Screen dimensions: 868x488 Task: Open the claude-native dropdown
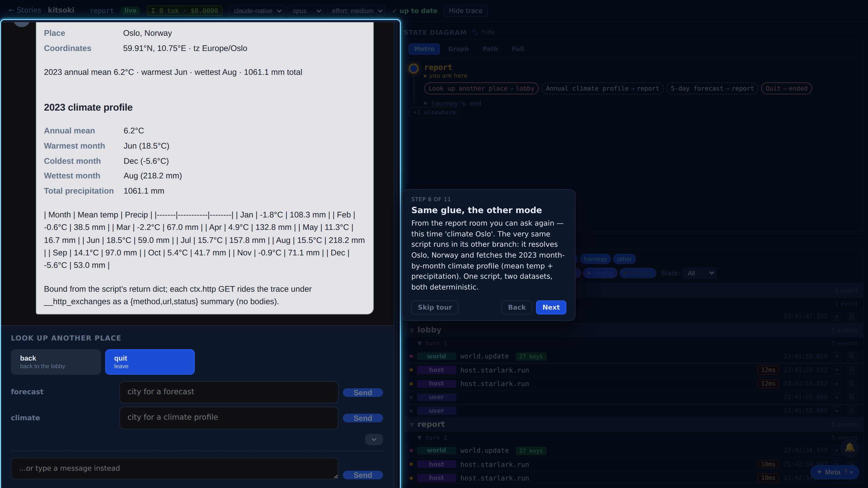tap(257, 11)
